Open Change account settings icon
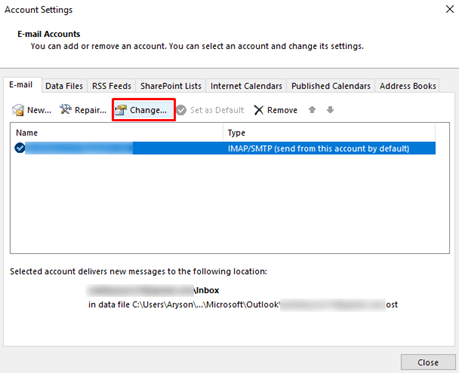The width and height of the screenshot is (459, 373). pos(121,110)
